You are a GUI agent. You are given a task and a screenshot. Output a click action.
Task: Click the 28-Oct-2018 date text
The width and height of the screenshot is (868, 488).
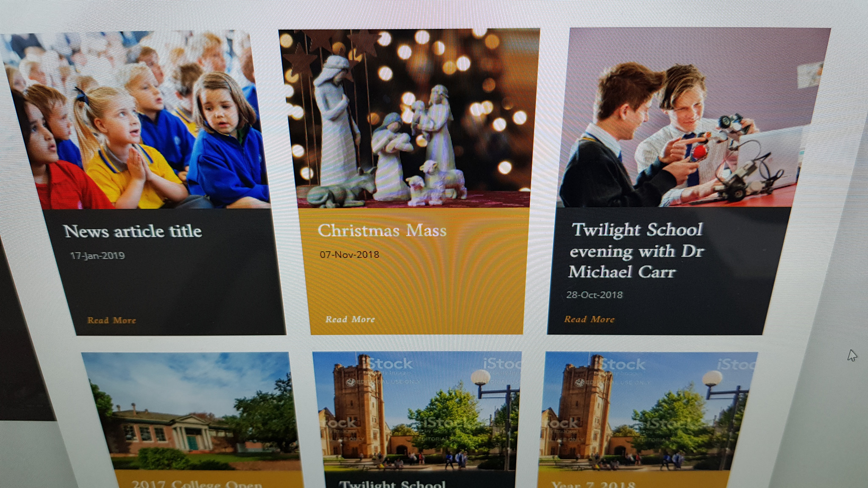pyautogui.click(x=594, y=295)
